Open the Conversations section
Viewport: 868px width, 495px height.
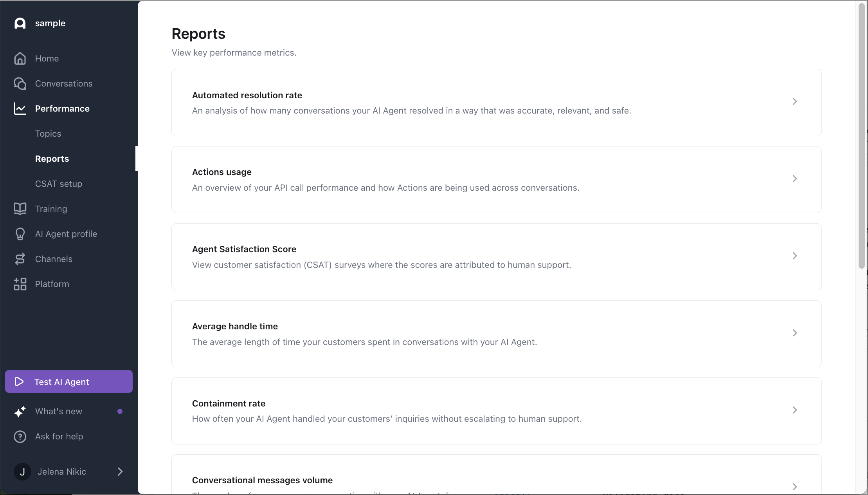point(64,83)
